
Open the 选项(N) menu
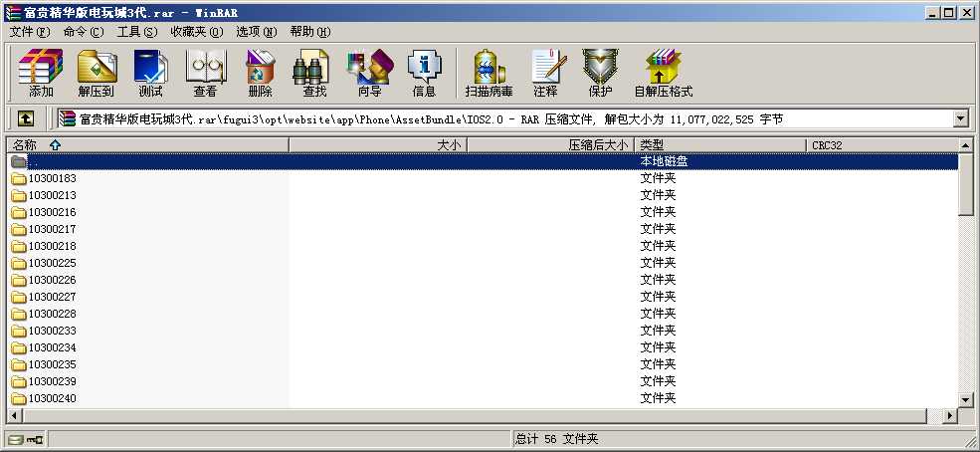257,32
